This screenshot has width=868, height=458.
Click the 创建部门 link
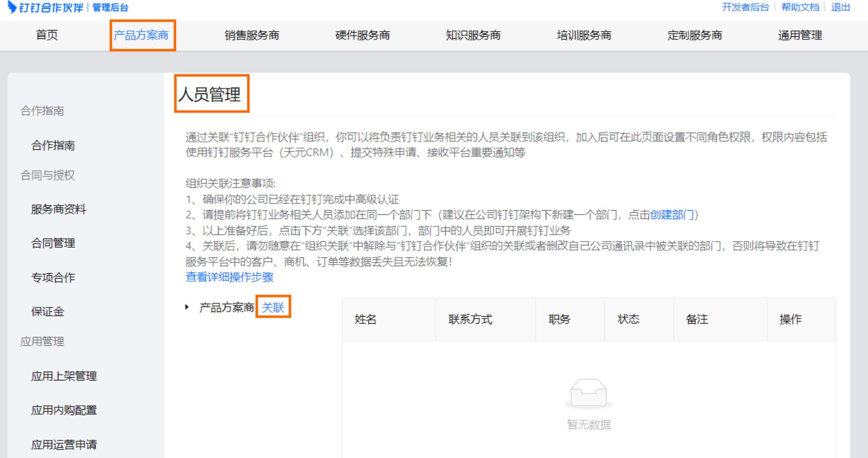[671, 215]
